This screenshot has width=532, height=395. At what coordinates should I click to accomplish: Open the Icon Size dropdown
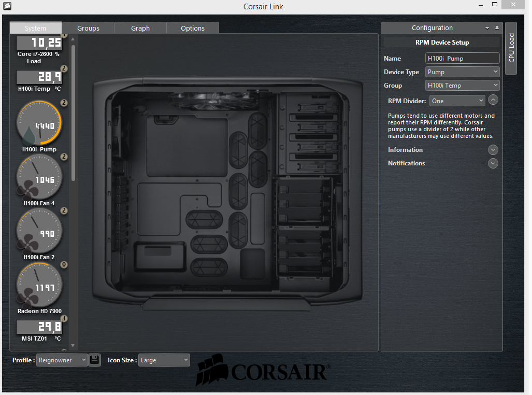(x=164, y=360)
